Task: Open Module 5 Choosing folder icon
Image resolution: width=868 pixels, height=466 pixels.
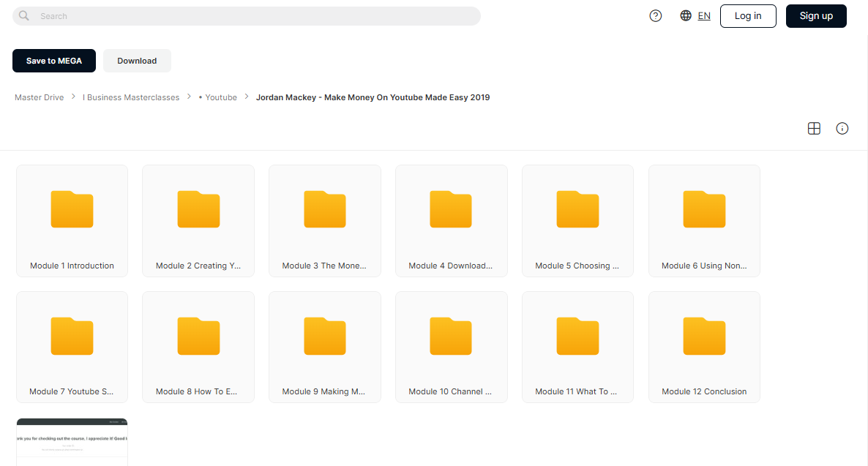Action: tap(577, 209)
